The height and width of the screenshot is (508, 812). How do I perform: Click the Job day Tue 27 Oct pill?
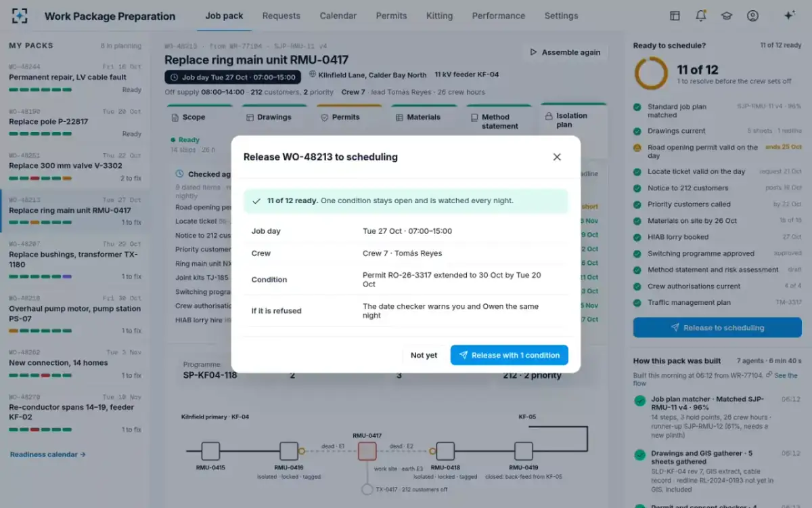(234, 77)
